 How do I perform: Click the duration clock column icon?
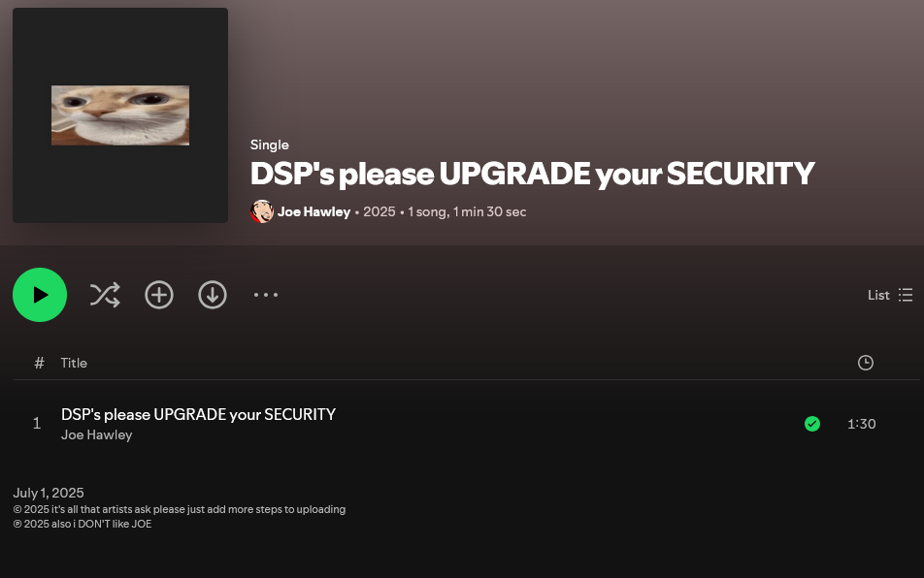coord(865,363)
